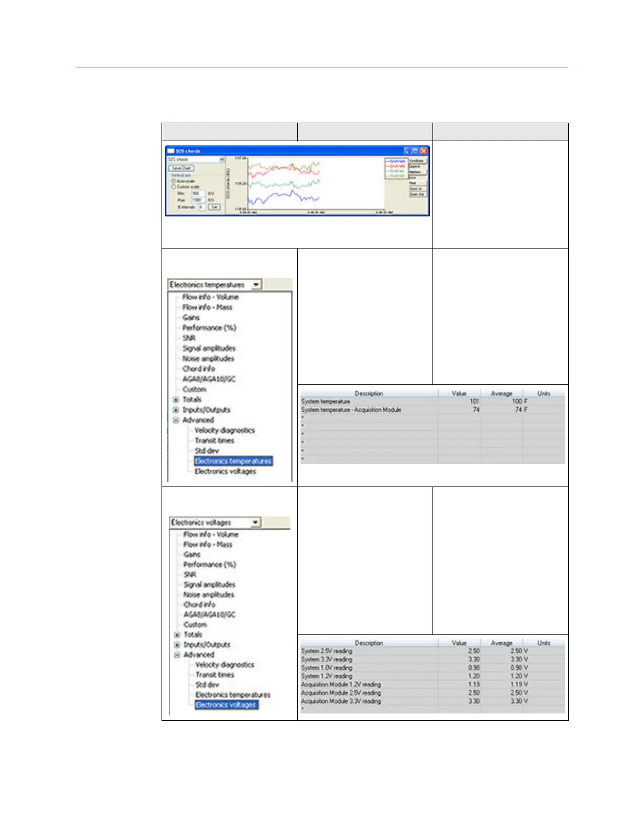Select the Custom scale radio button
644x834 pixels.
point(174,186)
